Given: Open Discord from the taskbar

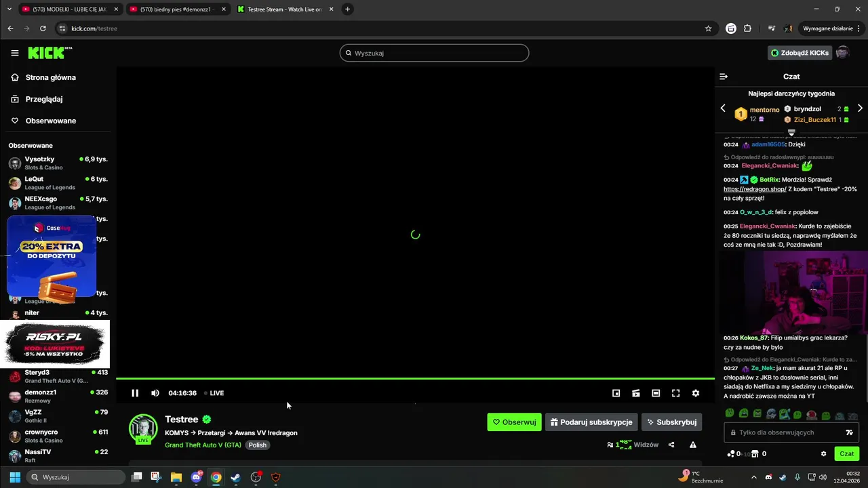Looking at the screenshot, I should tap(196, 477).
